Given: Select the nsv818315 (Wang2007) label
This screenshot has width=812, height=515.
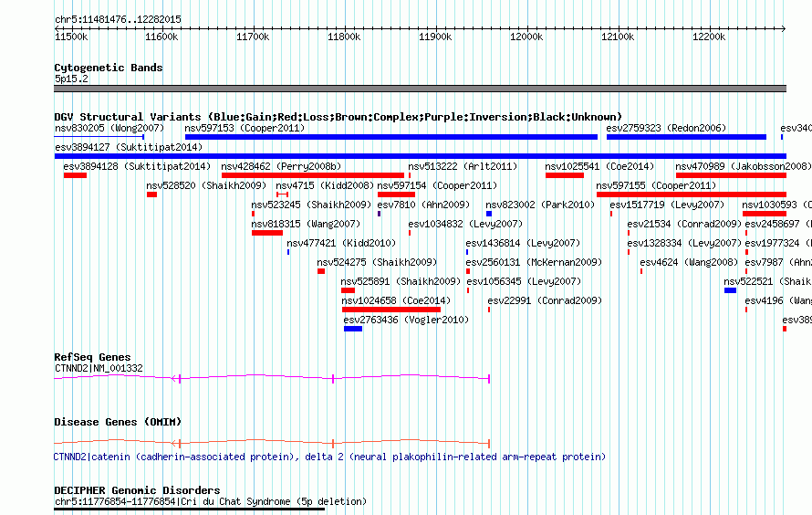Looking at the screenshot, I should 306,224.
